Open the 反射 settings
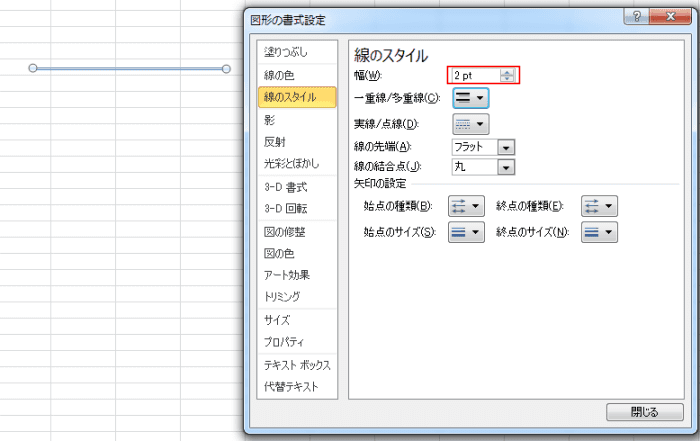Screen dimensions: 700x441 tap(297, 142)
